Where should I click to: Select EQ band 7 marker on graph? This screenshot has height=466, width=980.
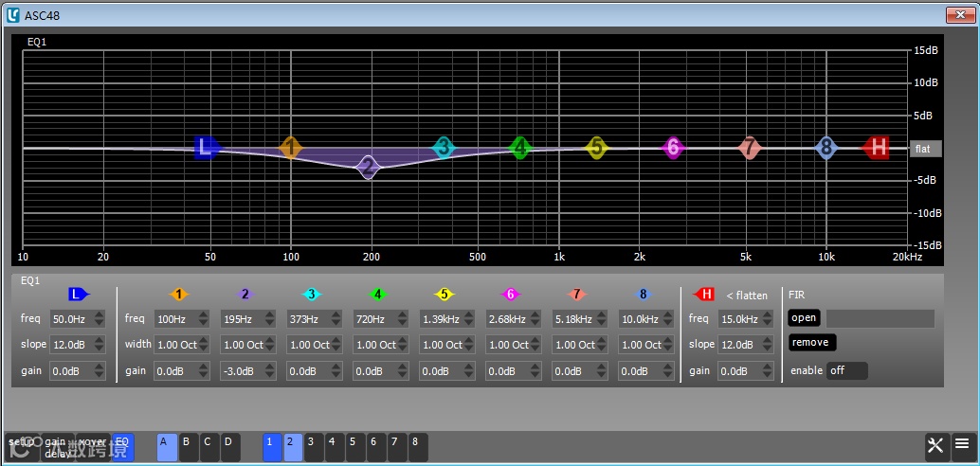750,148
